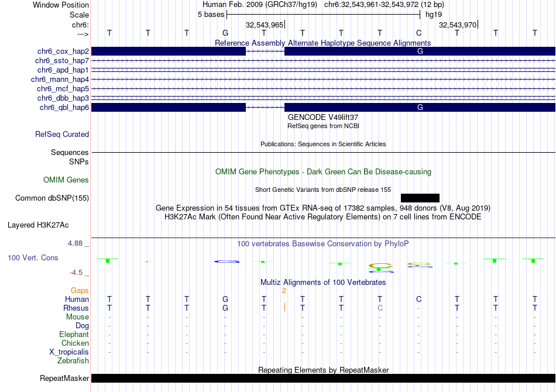This screenshot has width=556, height=392.
Task: Click the G base in reference sequence
Action: 225,33
